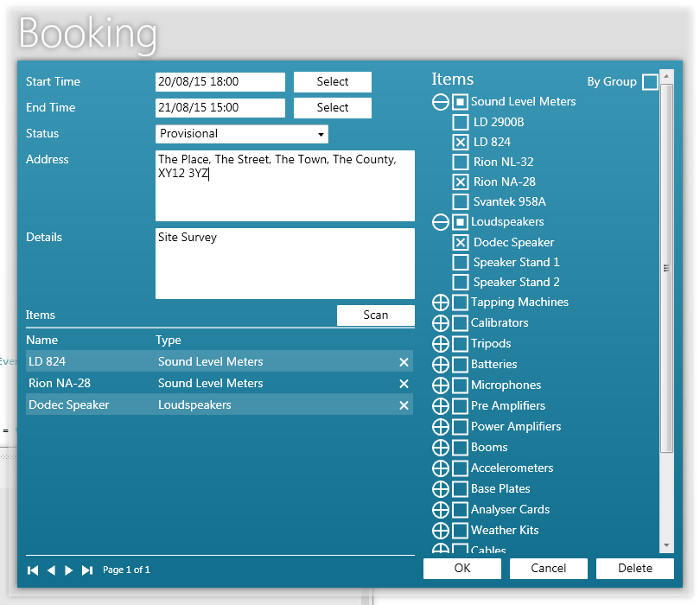700x605 pixels.
Task: Delete Dodec Speaker from items list
Action: 404,405
